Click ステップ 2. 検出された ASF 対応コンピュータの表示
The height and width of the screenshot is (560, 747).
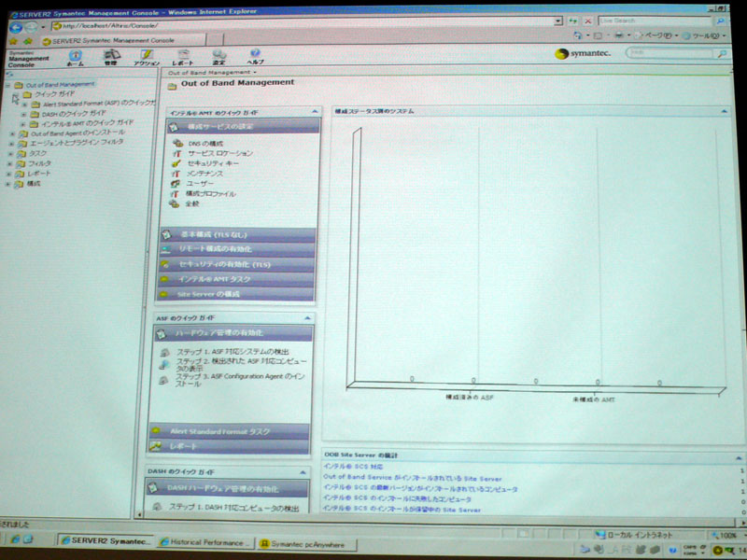pyautogui.click(x=242, y=365)
